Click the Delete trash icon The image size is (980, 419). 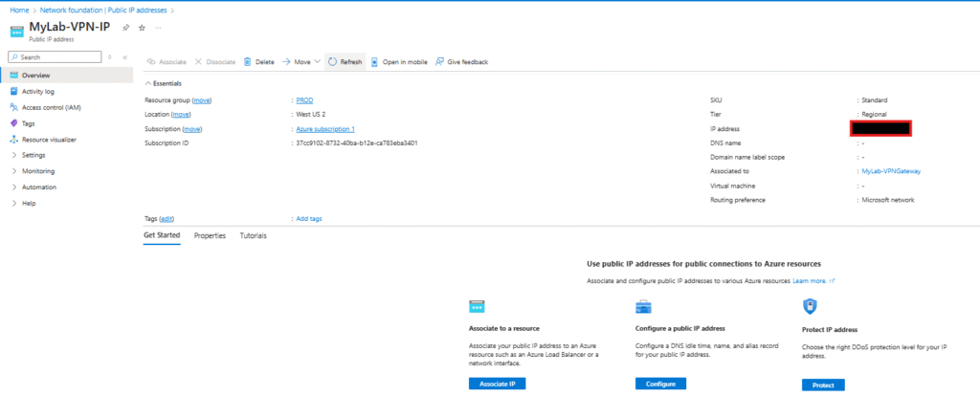(x=248, y=62)
